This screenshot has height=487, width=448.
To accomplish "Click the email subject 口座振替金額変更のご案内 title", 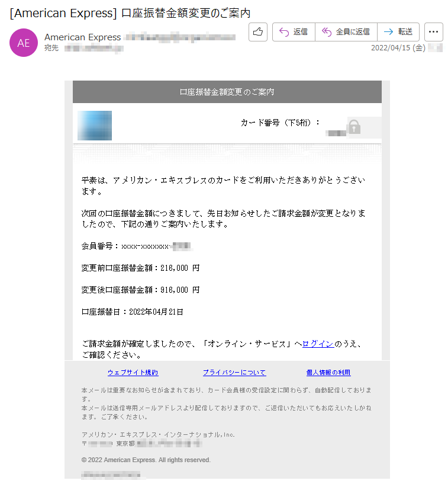I will coord(130,13).
